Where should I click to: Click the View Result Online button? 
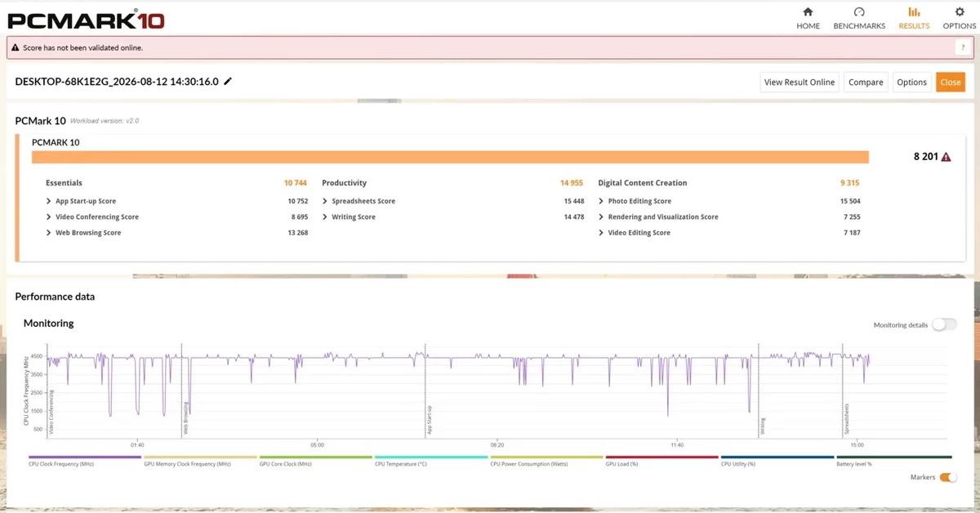[799, 82]
